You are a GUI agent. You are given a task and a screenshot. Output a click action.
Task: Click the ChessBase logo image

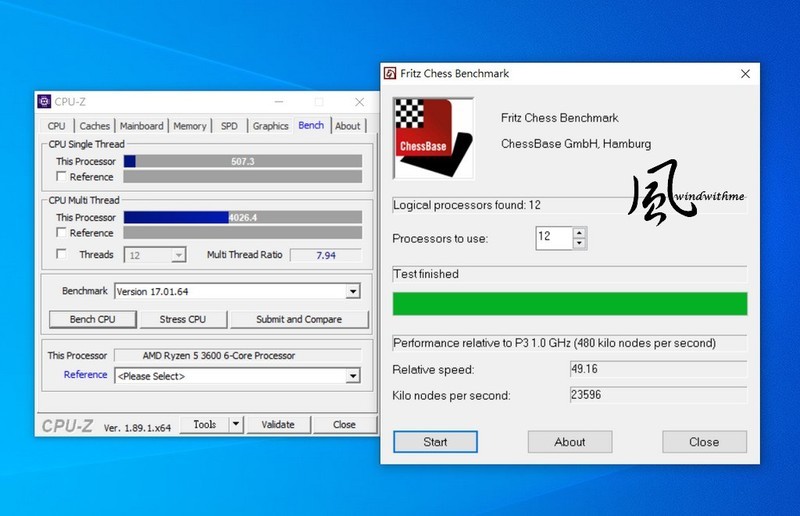click(432, 131)
